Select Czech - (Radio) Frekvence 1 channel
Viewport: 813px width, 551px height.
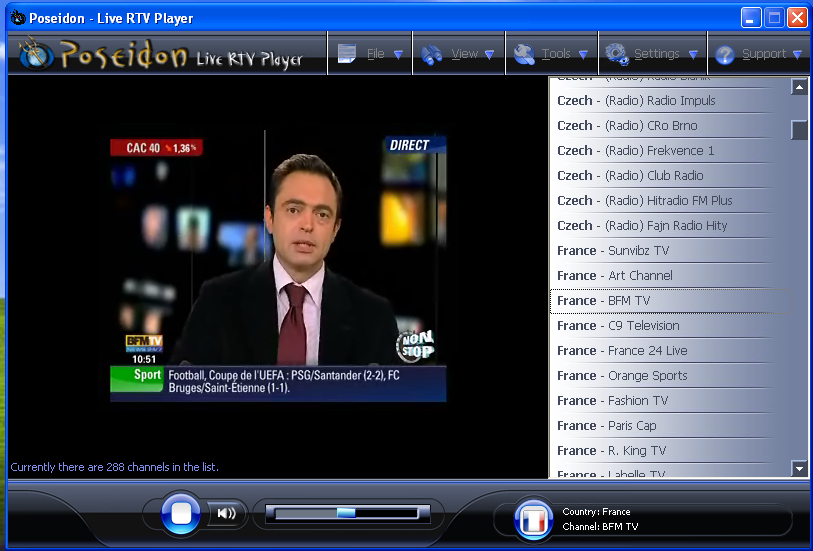click(669, 150)
